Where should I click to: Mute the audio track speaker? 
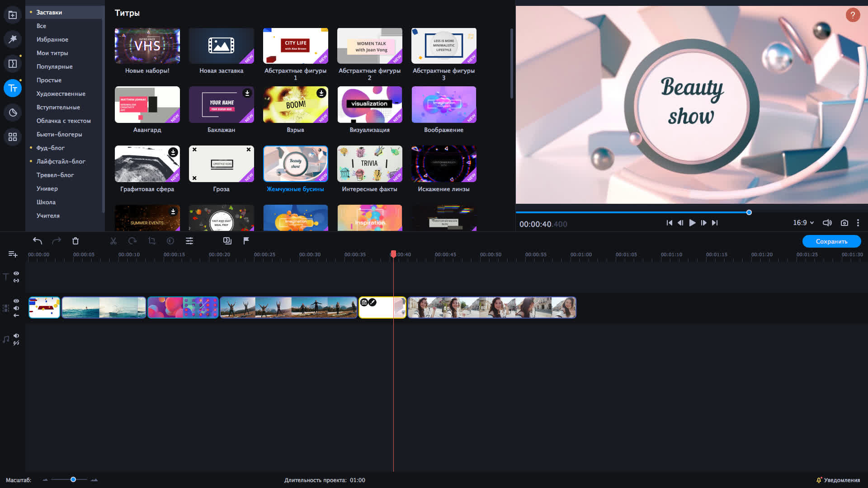[16, 336]
